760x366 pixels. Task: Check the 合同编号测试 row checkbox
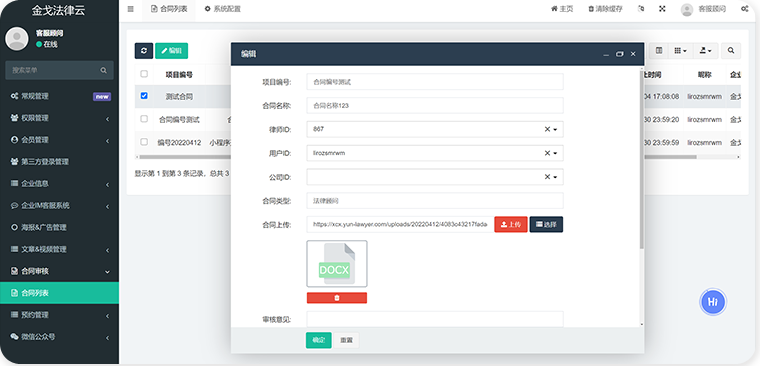(144, 119)
